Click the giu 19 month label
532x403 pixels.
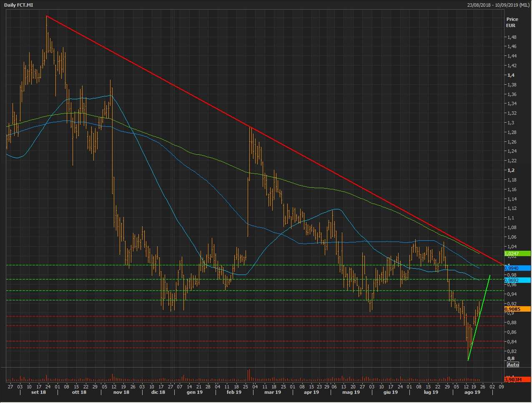click(x=390, y=392)
